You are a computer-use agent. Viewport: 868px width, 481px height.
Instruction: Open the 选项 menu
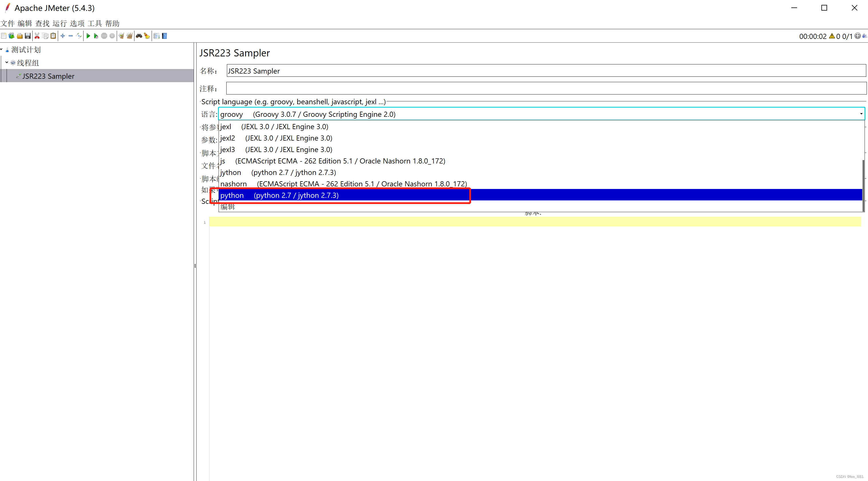click(x=77, y=23)
